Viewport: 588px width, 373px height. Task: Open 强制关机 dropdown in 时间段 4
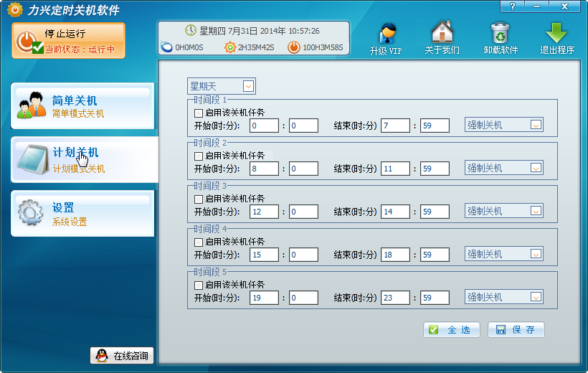click(x=504, y=254)
